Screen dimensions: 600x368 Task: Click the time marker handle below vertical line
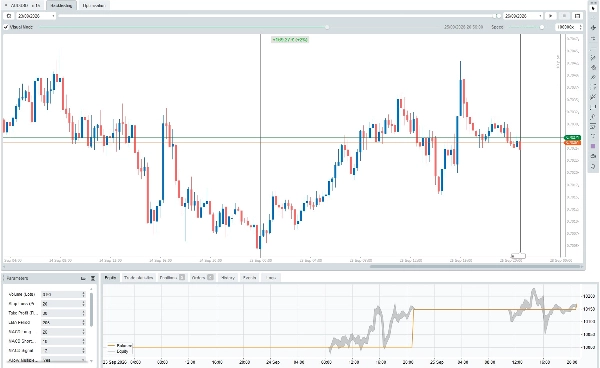(x=519, y=256)
